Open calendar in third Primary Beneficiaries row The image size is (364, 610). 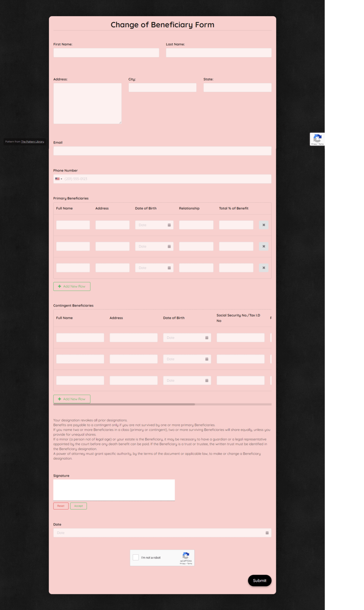(169, 268)
